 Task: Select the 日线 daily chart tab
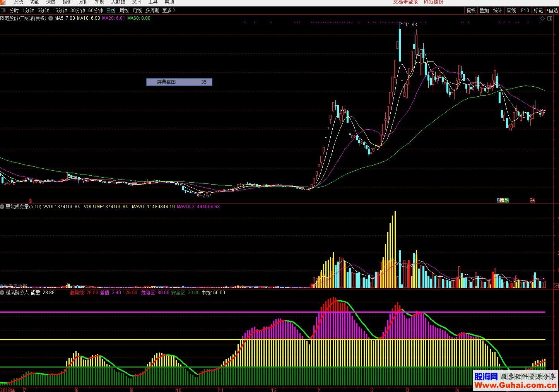pos(111,10)
